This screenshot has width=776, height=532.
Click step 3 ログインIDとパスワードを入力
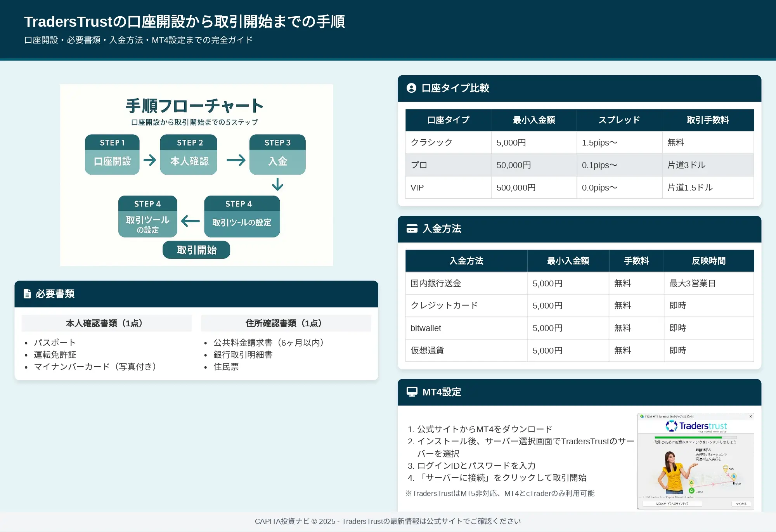(476, 466)
